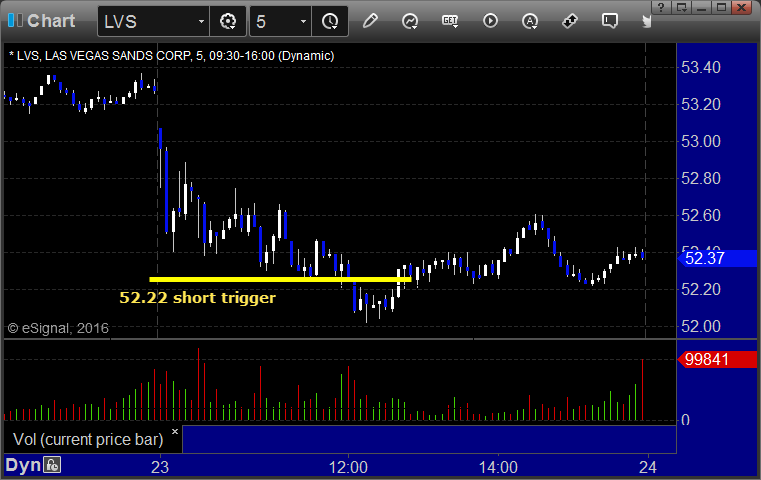Click the 52.37 current price marker
The height and width of the screenshot is (480, 761).
(x=717, y=258)
